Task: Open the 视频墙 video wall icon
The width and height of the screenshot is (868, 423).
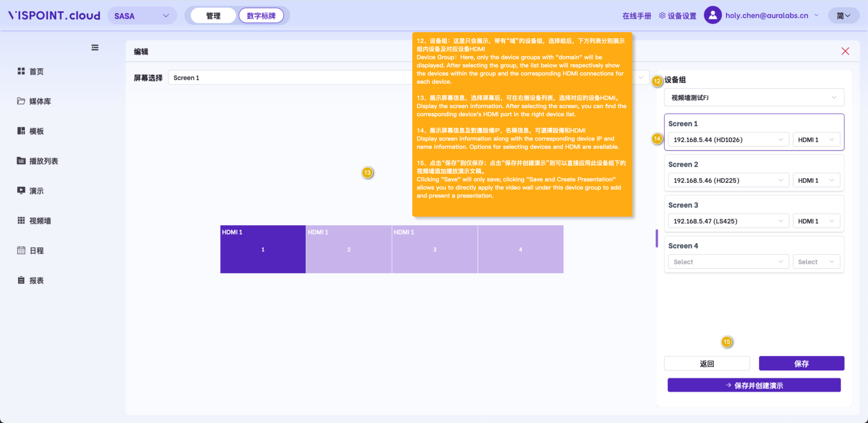Action: coord(21,220)
